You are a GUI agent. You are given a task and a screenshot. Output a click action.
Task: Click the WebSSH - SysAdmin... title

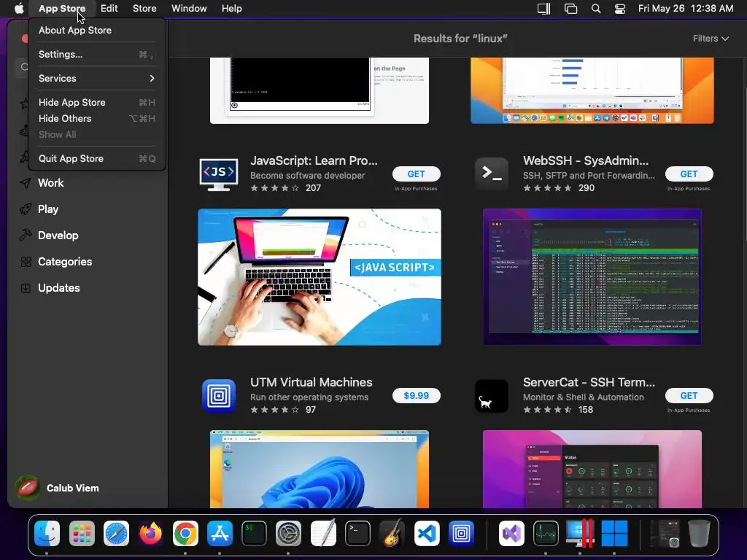pos(586,161)
